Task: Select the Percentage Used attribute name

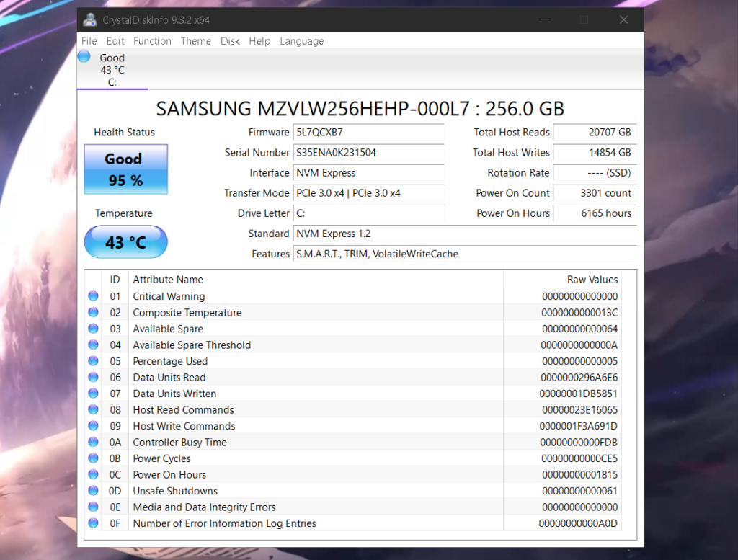Action: [170, 361]
